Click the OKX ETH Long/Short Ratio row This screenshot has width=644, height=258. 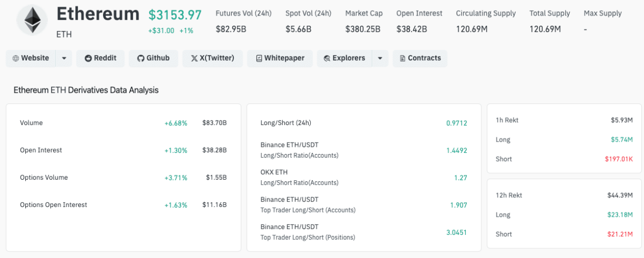tap(363, 178)
